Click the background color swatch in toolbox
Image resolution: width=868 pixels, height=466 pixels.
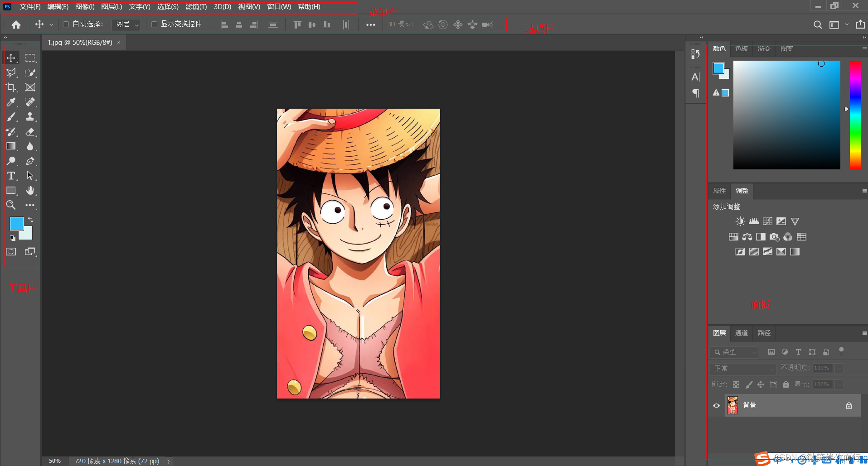click(x=28, y=235)
